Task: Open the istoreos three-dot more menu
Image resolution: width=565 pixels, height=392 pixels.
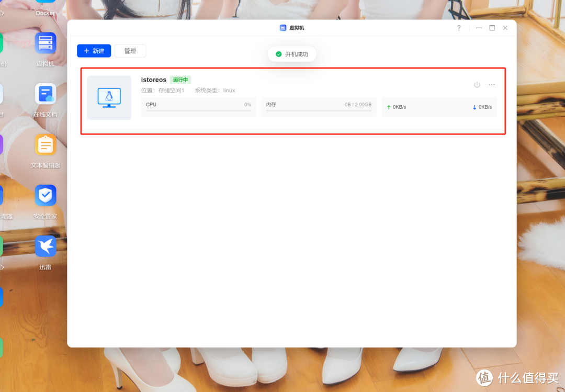Action: tap(492, 85)
